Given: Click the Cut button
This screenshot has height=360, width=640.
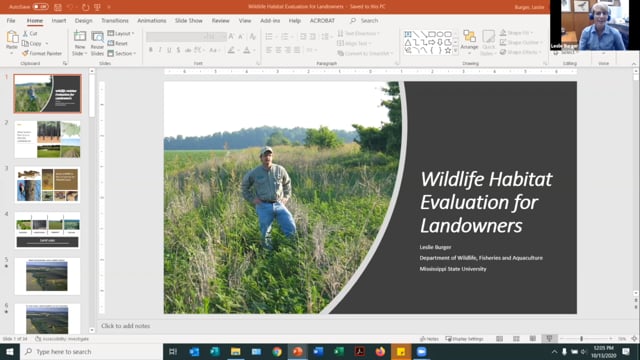Looking at the screenshot, I should coord(30,33).
